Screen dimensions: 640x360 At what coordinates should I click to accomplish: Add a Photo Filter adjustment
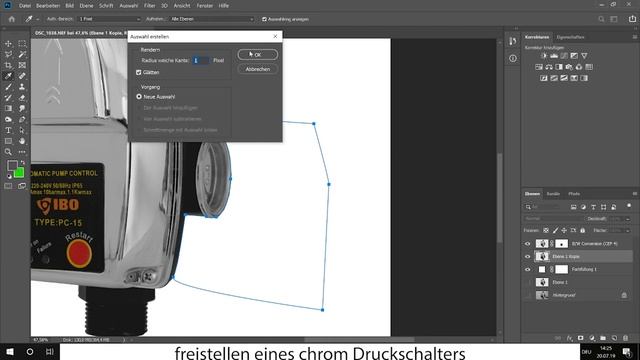(x=569, y=67)
